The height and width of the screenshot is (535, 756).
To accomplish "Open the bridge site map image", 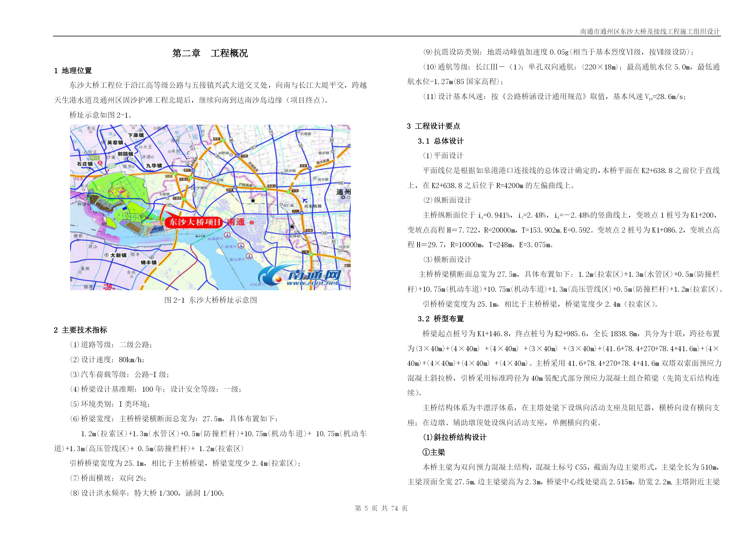I will tap(210, 207).
